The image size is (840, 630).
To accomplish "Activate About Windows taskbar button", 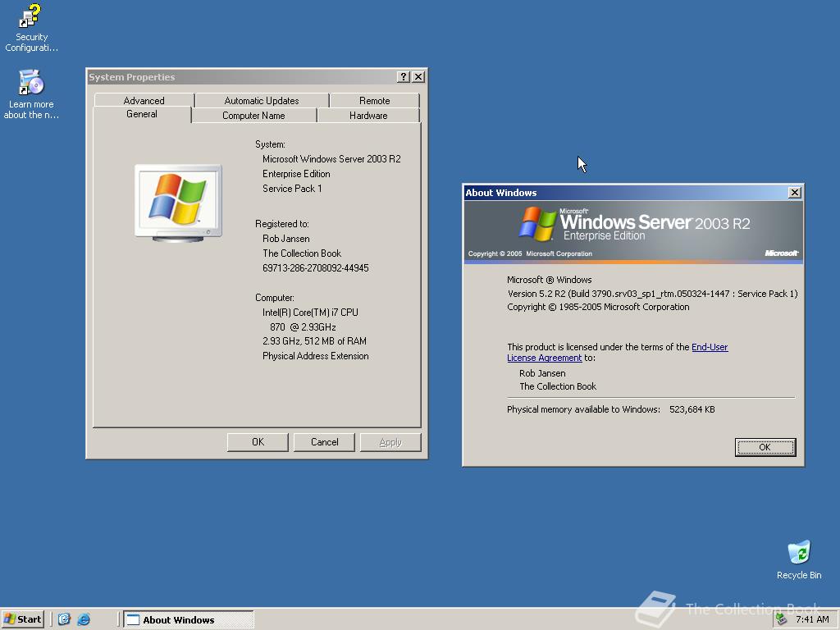I will [x=189, y=620].
